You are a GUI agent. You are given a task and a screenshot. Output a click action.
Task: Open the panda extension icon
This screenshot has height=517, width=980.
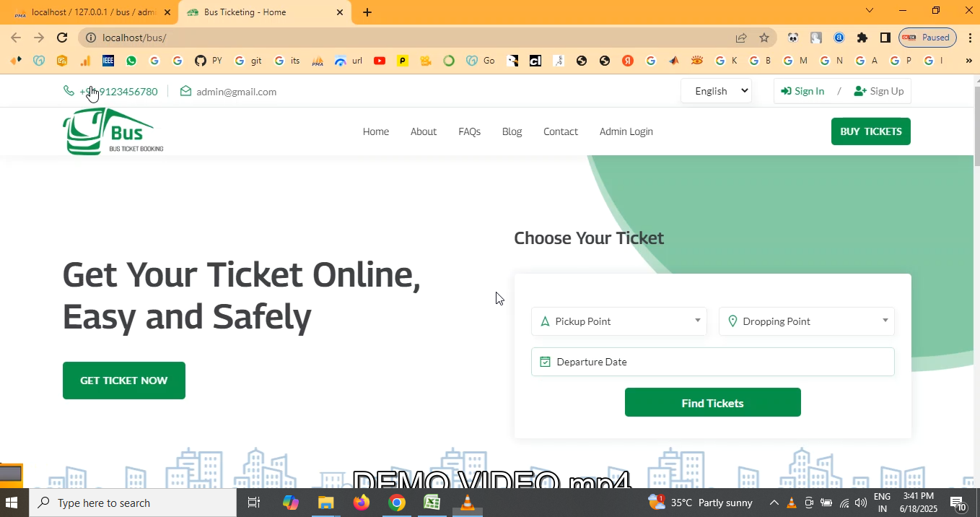point(793,38)
